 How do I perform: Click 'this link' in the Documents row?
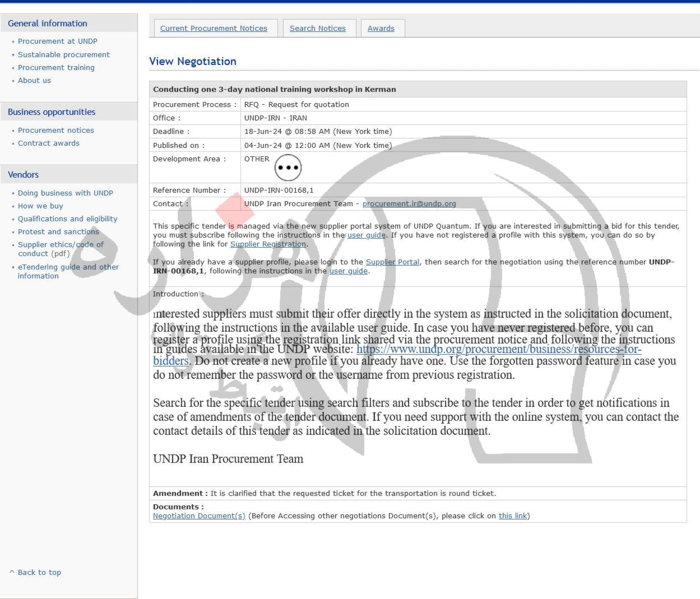click(x=513, y=516)
